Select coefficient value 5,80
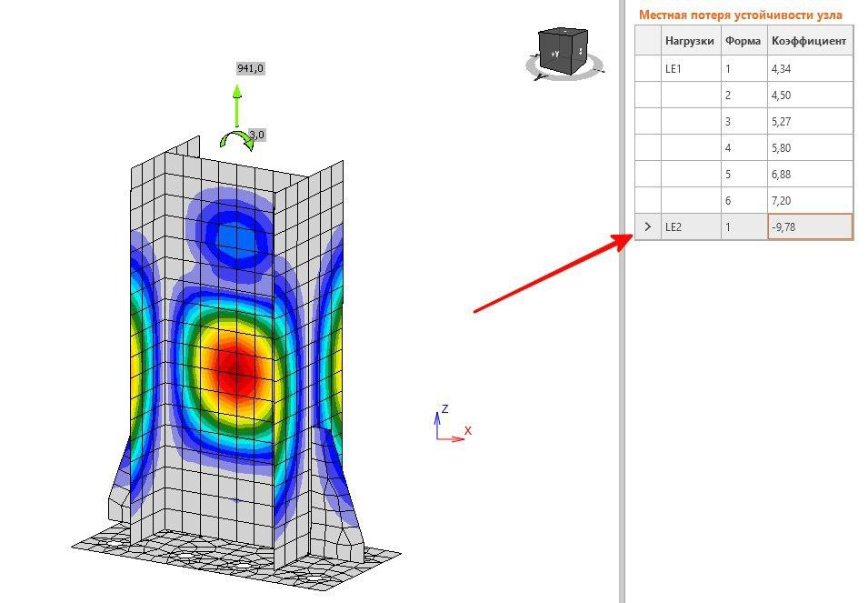 (x=810, y=148)
